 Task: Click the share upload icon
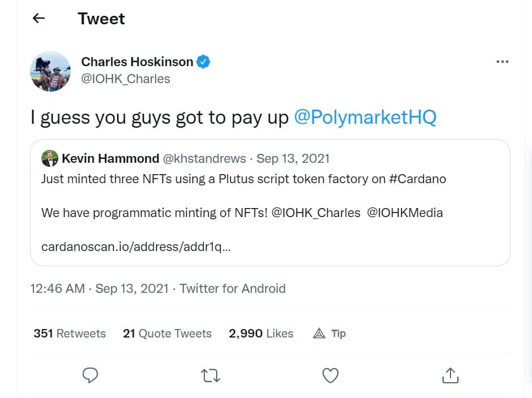pos(450,375)
